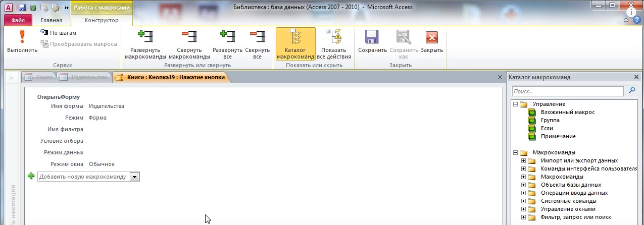Screen dimensions: 644x225
Task: Expand the Импорт или экспорт данных folder
Action: coord(523,161)
